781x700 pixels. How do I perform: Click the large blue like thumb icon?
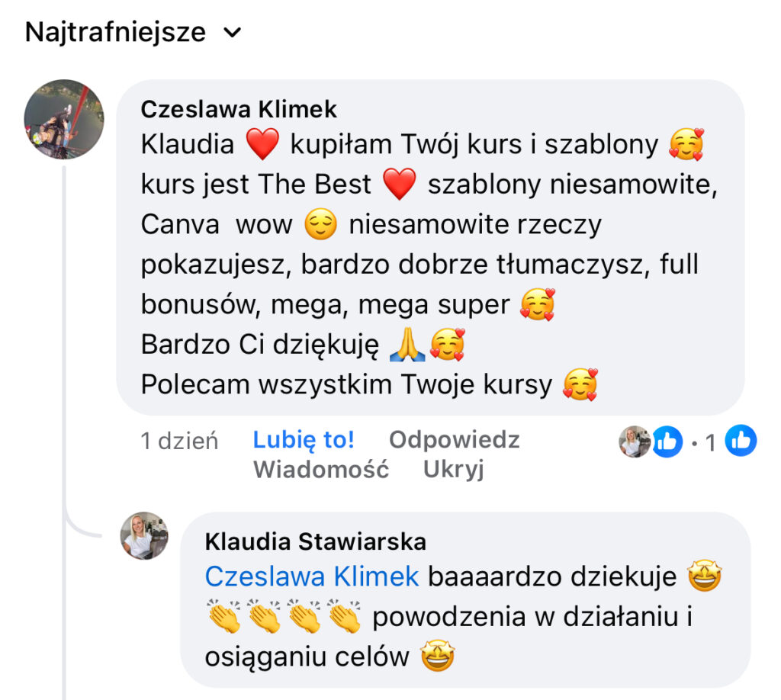click(741, 441)
